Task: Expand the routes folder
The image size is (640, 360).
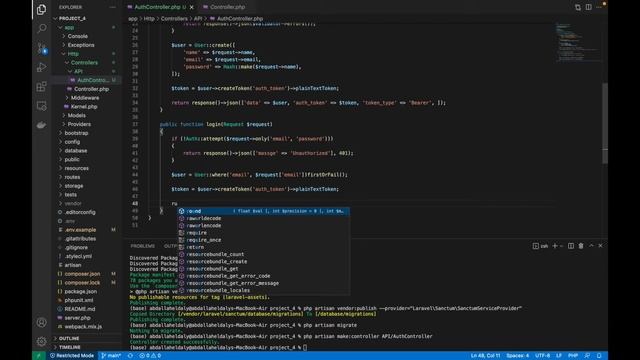Action: (x=72, y=177)
